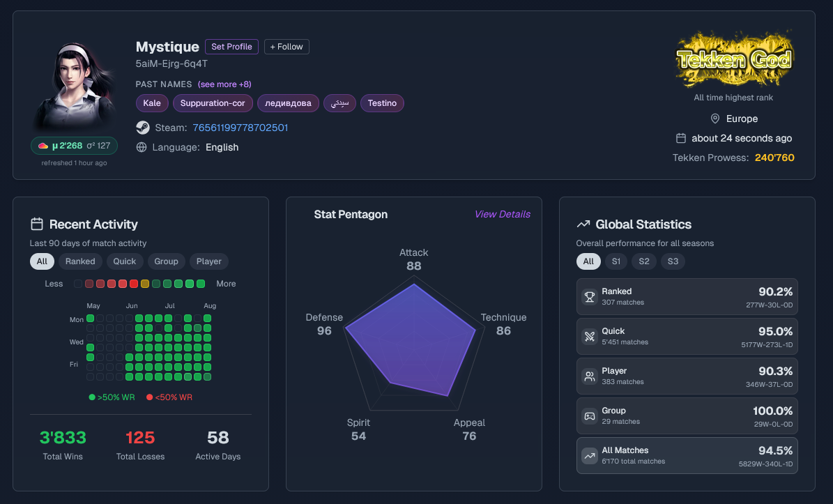Click the All Matches trend icon
833x504 pixels.
(x=590, y=456)
